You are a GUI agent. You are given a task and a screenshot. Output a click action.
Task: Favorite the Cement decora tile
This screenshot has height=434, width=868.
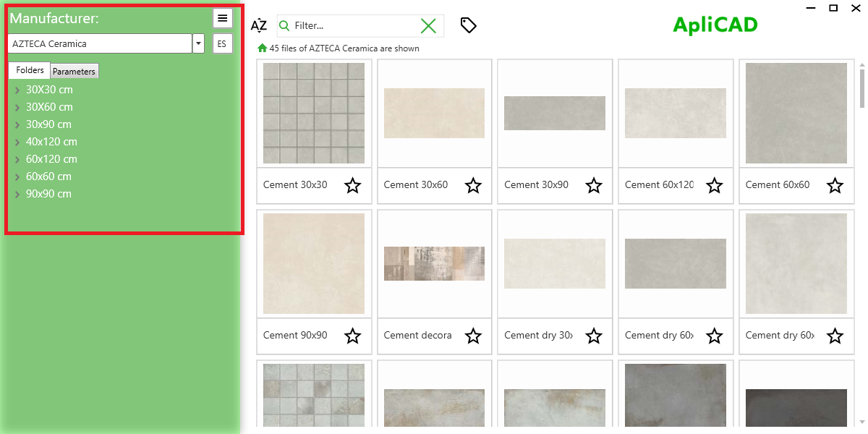coord(473,336)
